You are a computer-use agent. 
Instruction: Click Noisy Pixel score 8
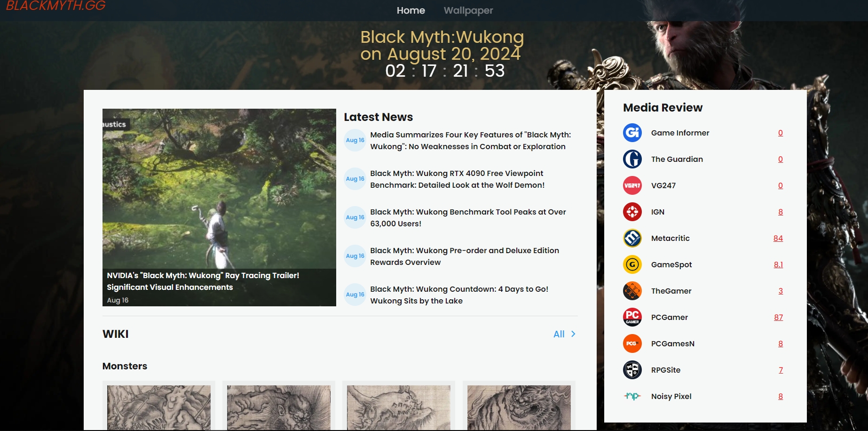[x=781, y=396]
